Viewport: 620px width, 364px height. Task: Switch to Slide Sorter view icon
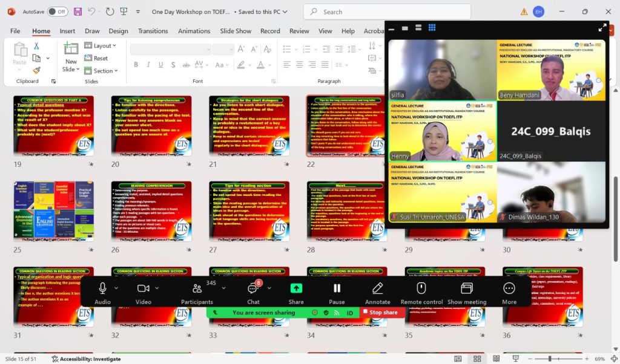coord(477,359)
